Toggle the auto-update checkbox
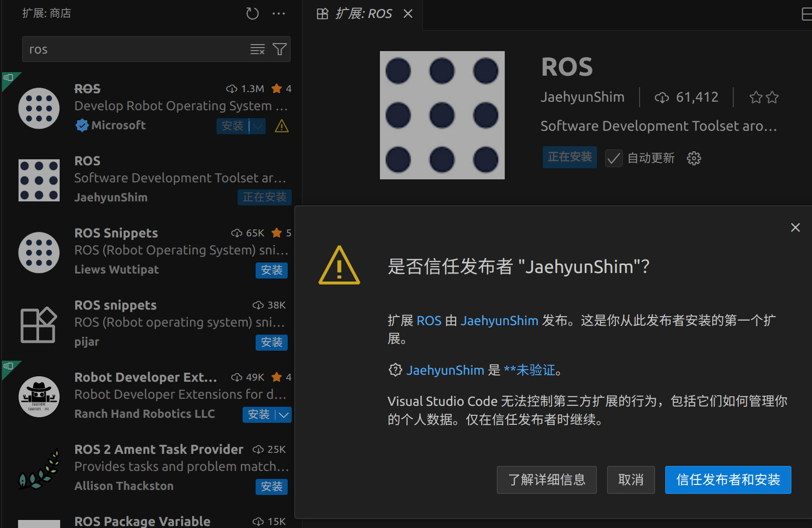 pyautogui.click(x=614, y=158)
